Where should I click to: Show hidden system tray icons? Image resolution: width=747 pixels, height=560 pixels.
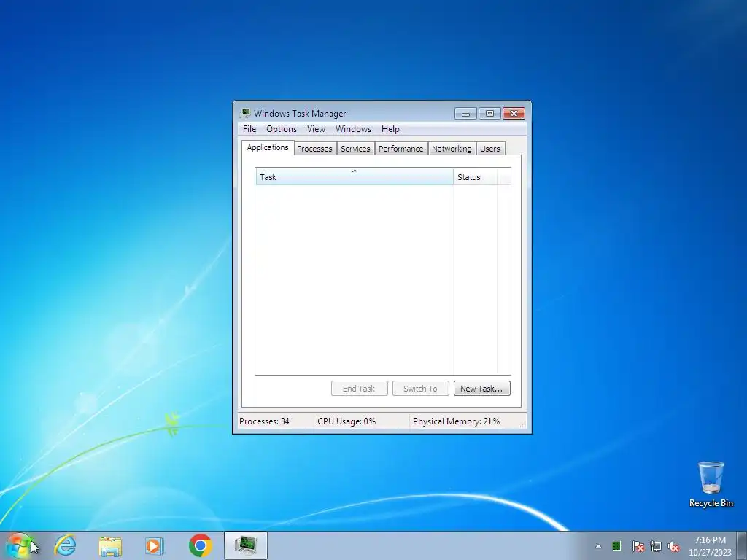tap(598, 546)
